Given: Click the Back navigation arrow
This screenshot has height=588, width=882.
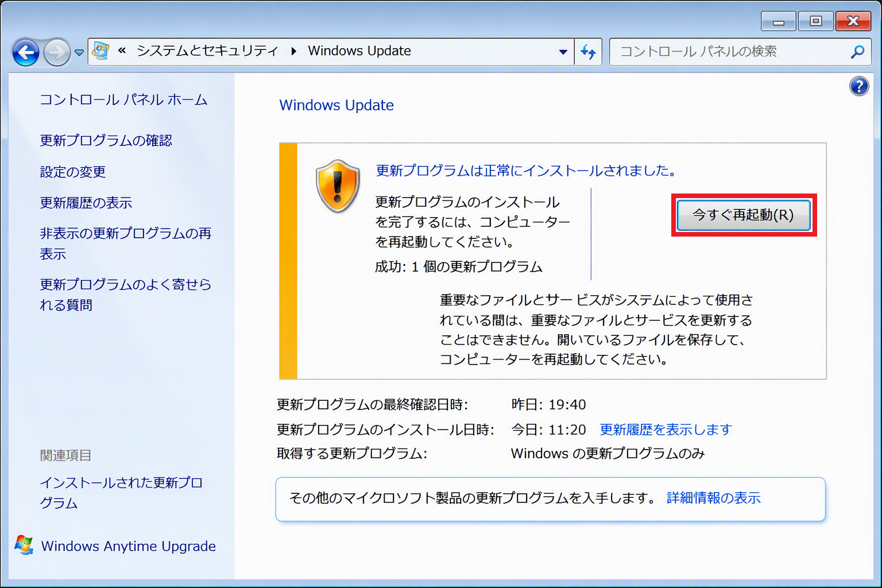Looking at the screenshot, I should 26,53.
